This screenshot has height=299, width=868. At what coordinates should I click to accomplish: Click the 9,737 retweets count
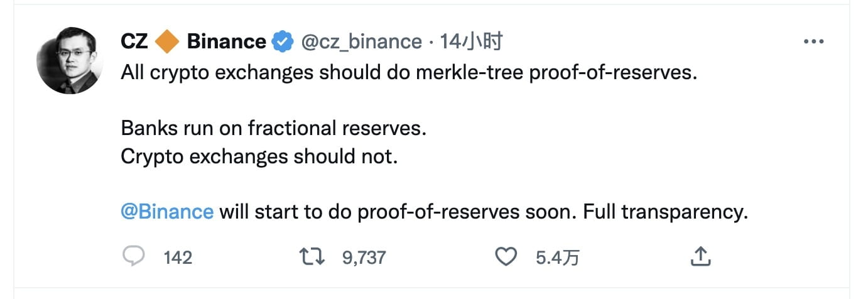click(x=364, y=257)
